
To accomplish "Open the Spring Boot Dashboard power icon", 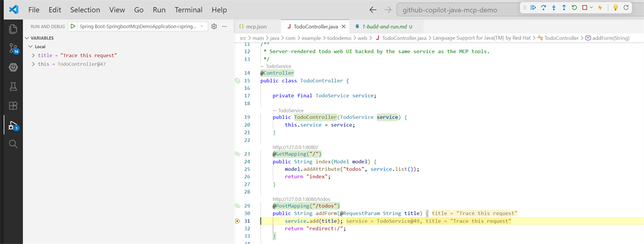I will coord(13,67).
